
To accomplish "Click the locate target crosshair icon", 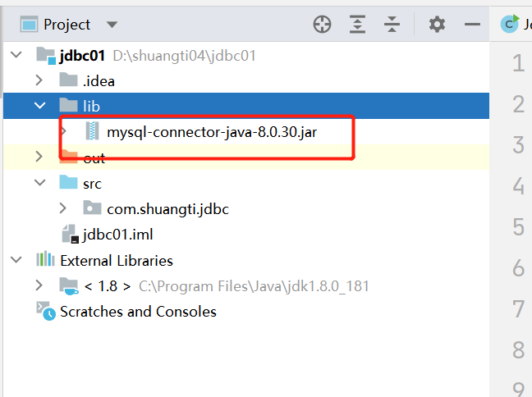I will [322, 25].
